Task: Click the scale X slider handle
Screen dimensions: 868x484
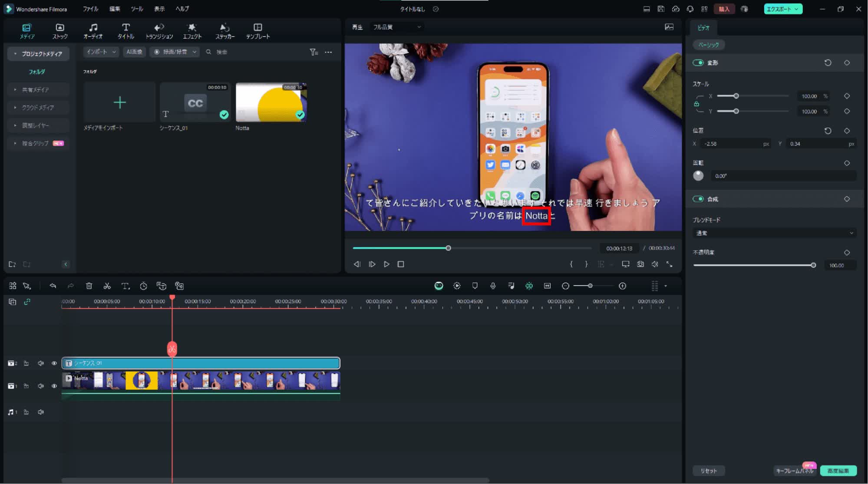Action: [736, 96]
